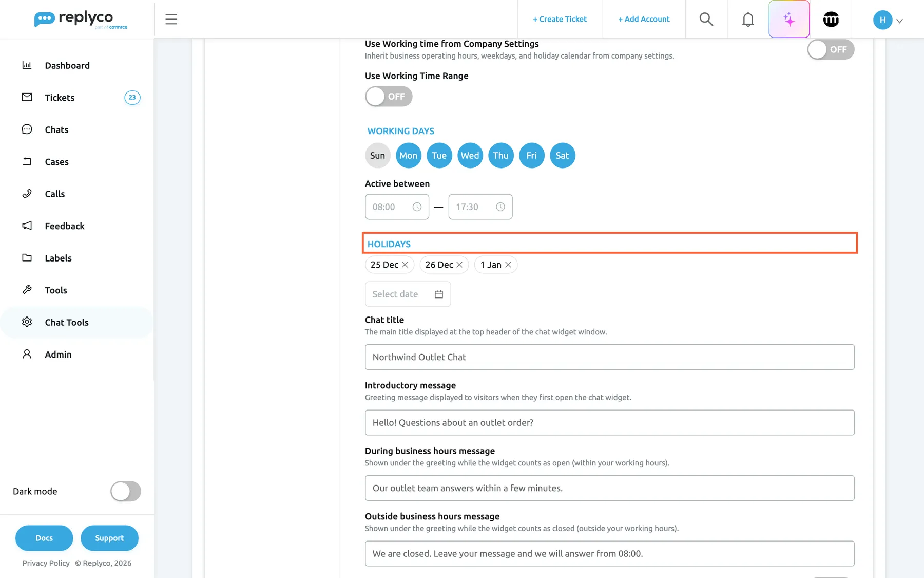The height and width of the screenshot is (578, 924).
Task: Click the Chat title input field
Action: click(609, 357)
